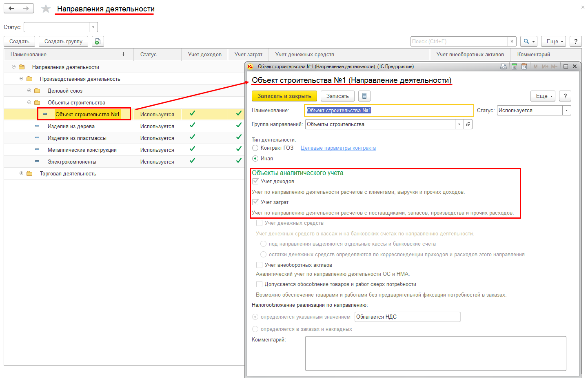This screenshot has height=379, width=588.
Task: Check Допускается обособление товаров и работ сверх потребности
Action: tap(259, 284)
